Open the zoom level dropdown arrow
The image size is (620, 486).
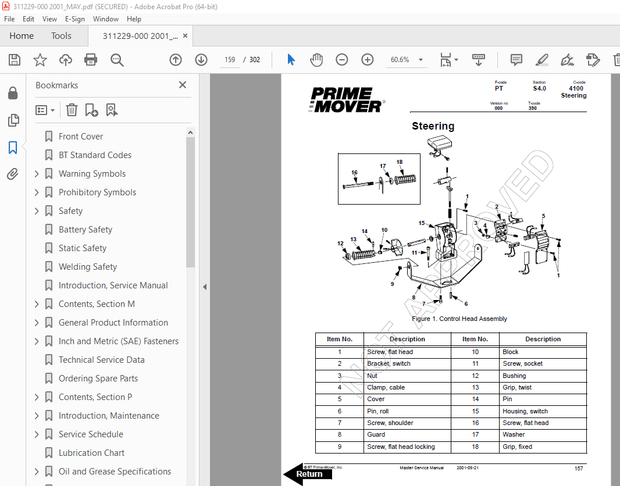click(421, 60)
